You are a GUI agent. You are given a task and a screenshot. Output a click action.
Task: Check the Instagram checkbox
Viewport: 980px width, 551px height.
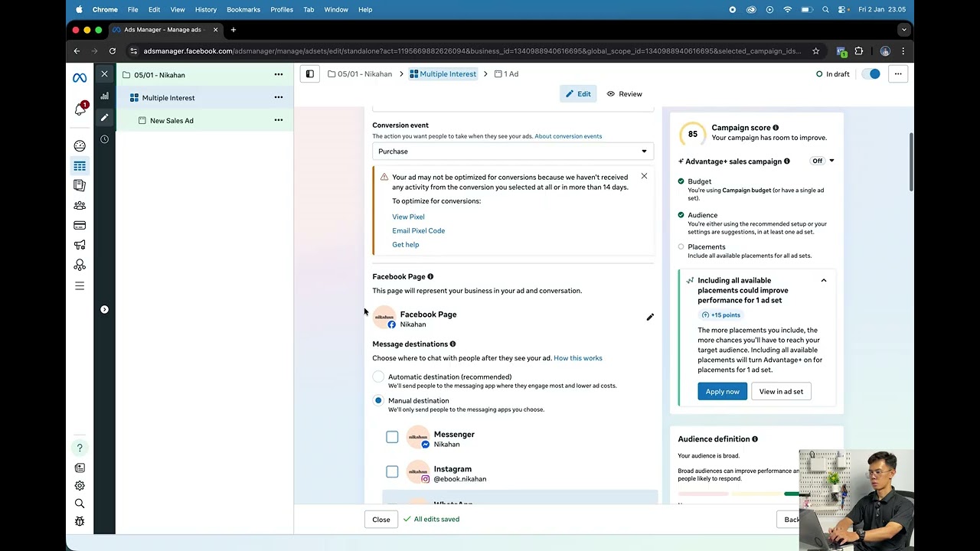(x=392, y=471)
